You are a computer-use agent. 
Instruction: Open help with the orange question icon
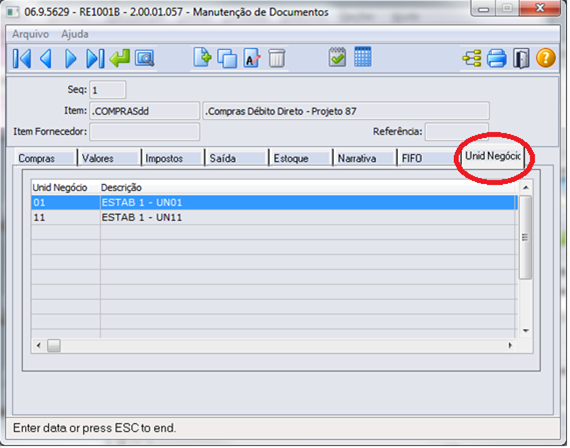546,58
